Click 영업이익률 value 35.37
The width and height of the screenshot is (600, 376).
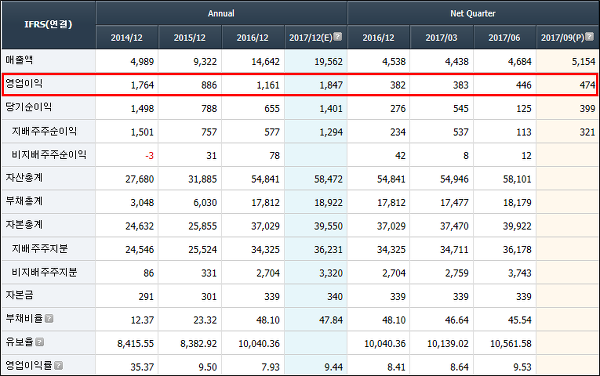(142, 367)
